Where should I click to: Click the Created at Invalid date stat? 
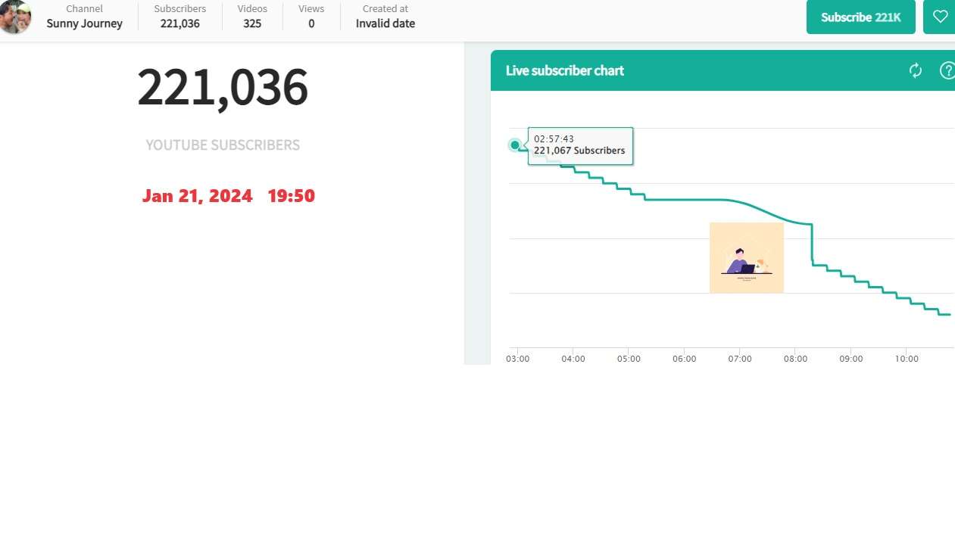point(385,17)
